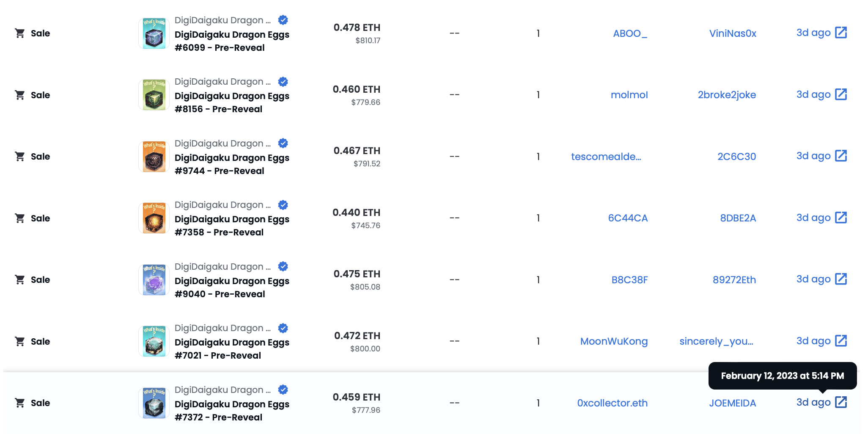The height and width of the screenshot is (434, 868).
Task: Click the cart icon beside the #6099 sale
Action: click(x=20, y=33)
